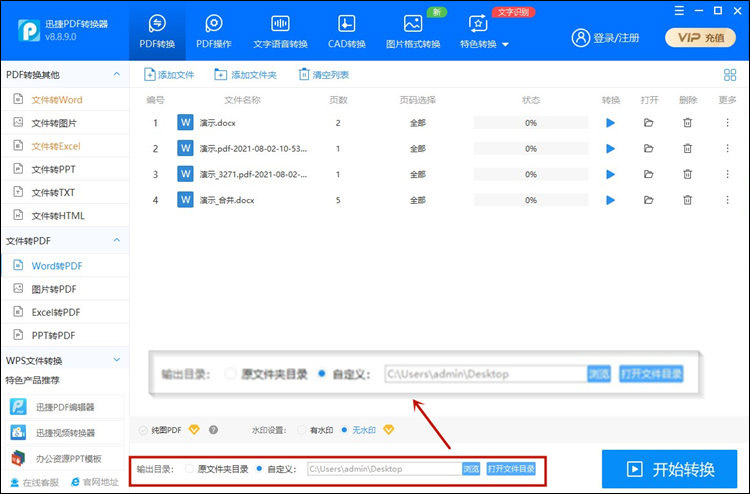The image size is (750, 494).
Task: Delete 演示.docx with trash icon
Action: point(687,123)
